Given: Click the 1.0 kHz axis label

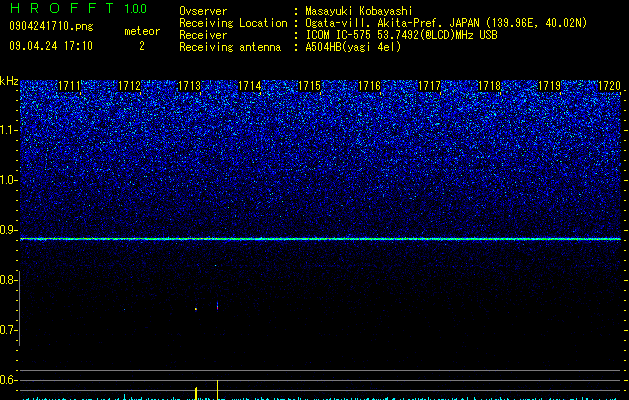Looking at the screenshot, I should click(x=8, y=181).
